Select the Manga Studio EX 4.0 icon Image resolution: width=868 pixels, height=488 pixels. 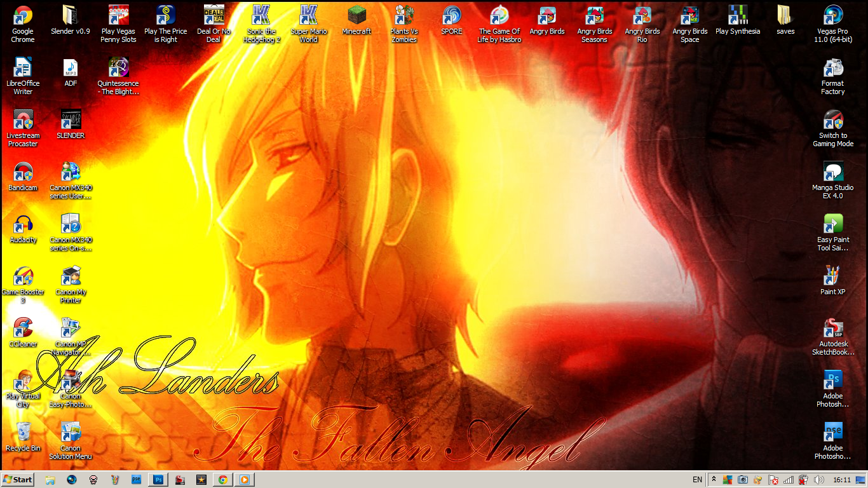click(x=832, y=173)
